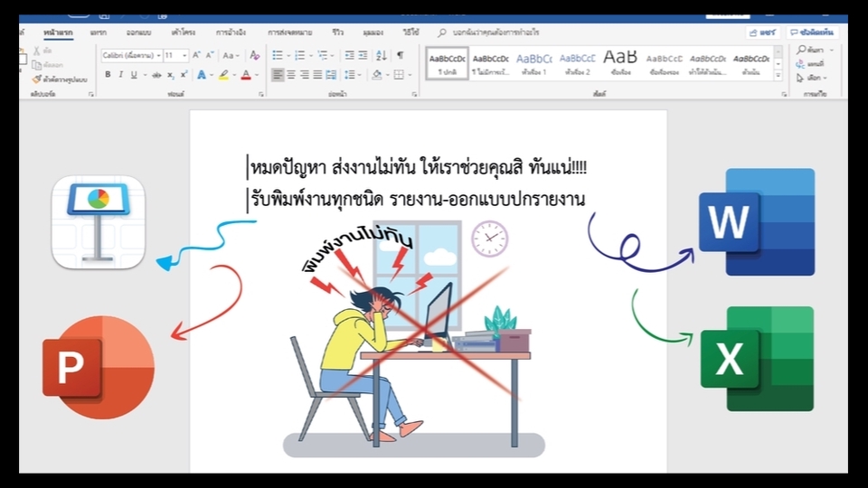Open the underline style dropdown arrow
The width and height of the screenshot is (868, 488).
point(145,75)
